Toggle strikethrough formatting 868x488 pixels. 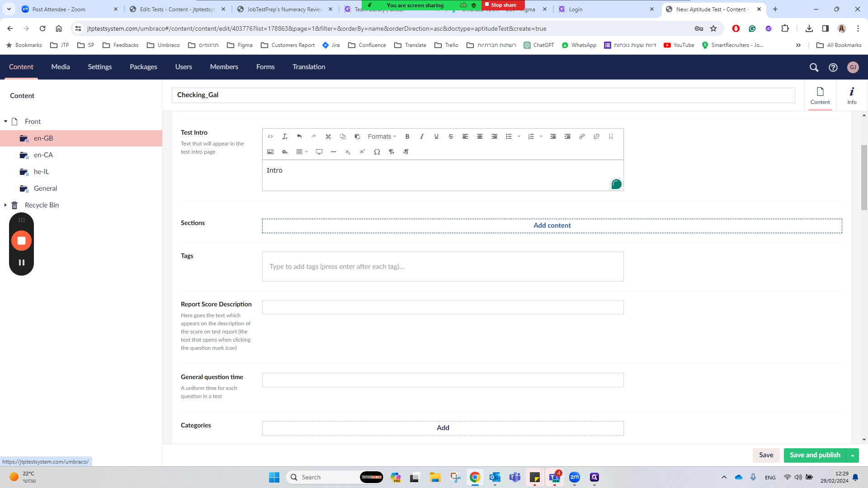point(451,136)
